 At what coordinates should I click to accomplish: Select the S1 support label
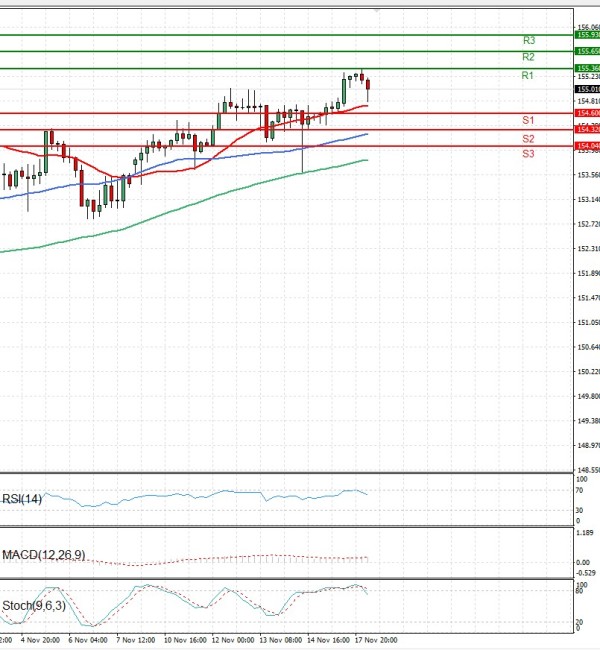[528, 121]
